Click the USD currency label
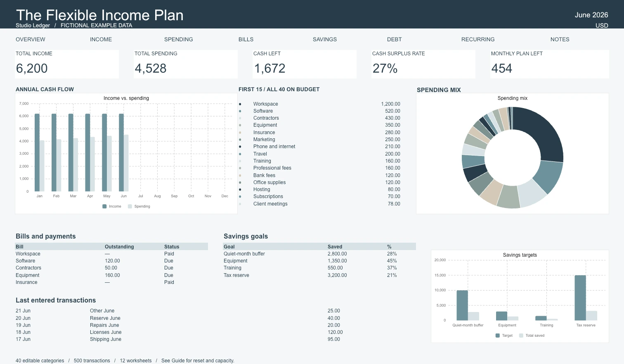Image resolution: width=624 pixels, height=364 pixels. [x=602, y=26]
